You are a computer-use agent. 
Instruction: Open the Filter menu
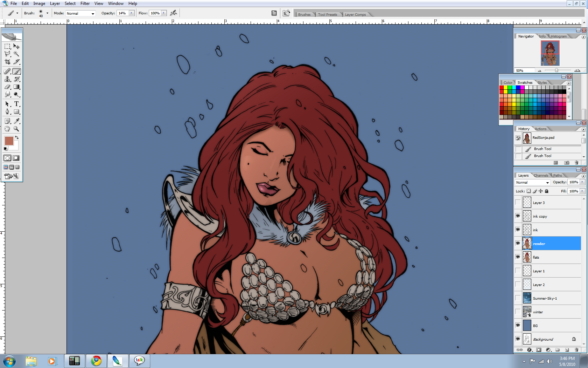tap(85, 4)
